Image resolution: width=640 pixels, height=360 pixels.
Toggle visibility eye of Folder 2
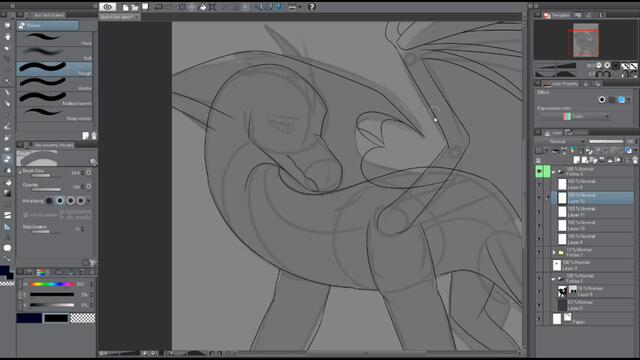[x=539, y=279]
